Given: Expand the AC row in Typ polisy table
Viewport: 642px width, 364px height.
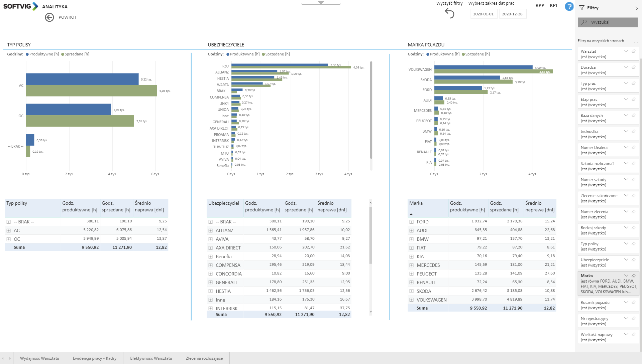Looking at the screenshot, I should point(8,230).
